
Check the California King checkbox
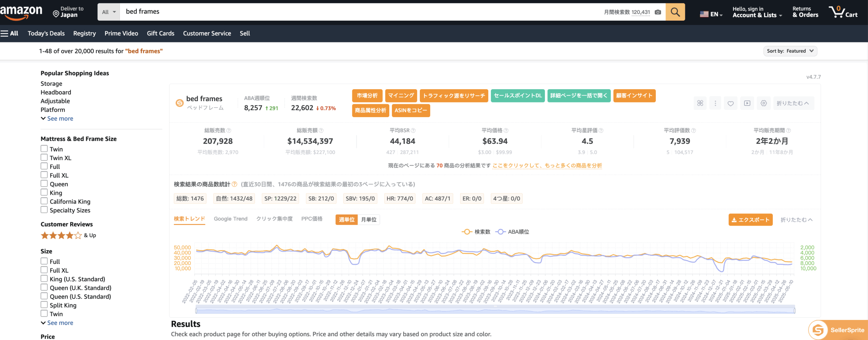click(44, 201)
